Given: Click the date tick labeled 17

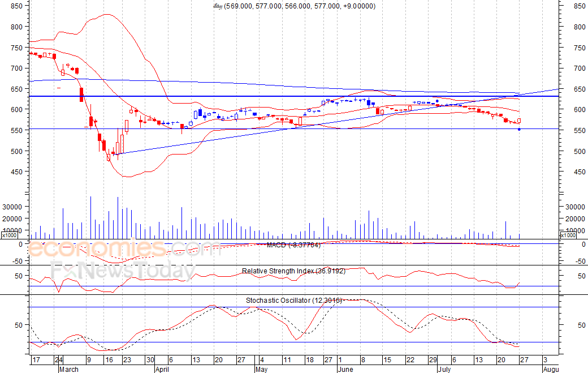Looking at the screenshot, I should (36, 360).
